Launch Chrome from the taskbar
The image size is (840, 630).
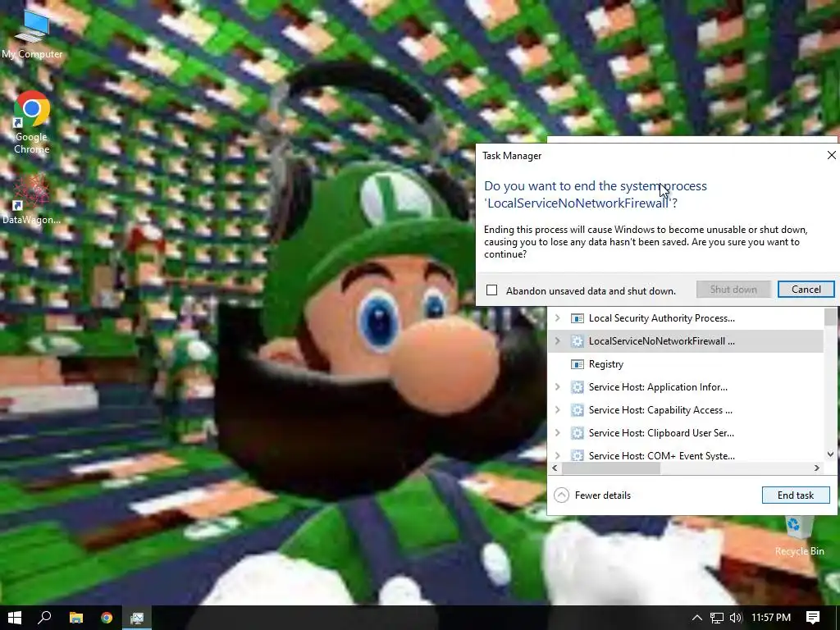[x=107, y=618]
